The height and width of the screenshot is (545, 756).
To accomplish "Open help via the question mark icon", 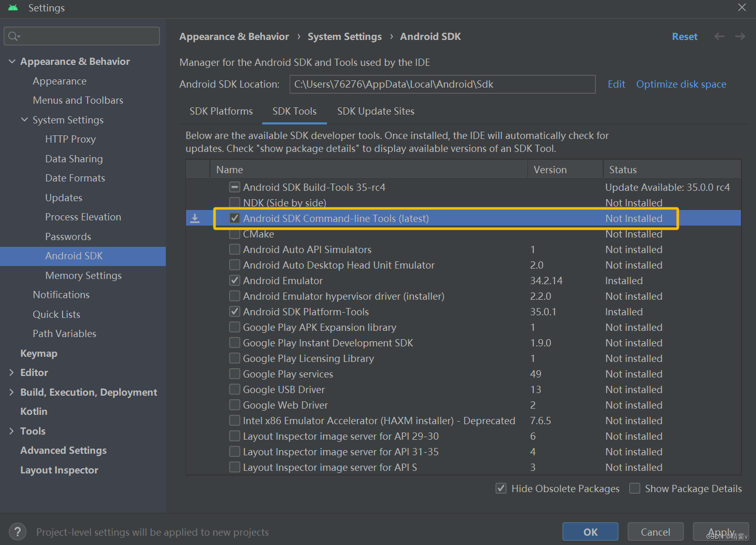I will [17, 532].
